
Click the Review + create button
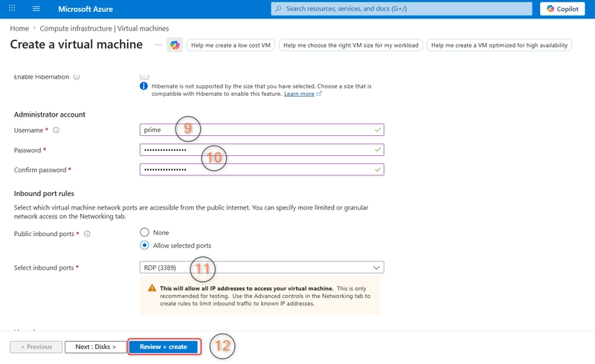[163, 347]
